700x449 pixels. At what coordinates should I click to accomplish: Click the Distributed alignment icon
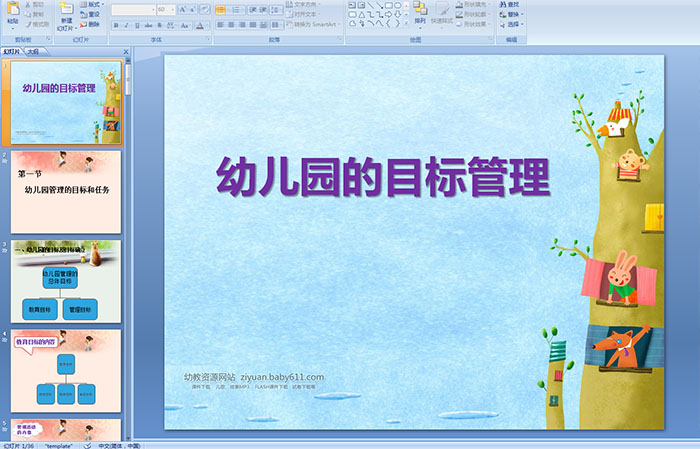[x=263, y=25]
